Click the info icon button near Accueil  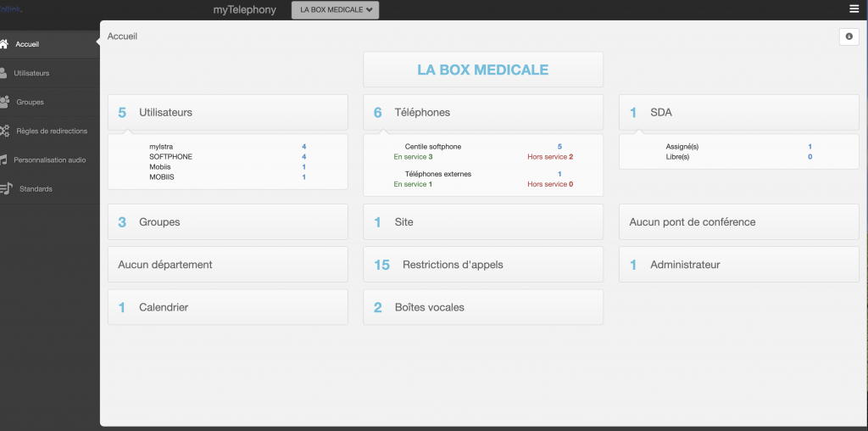(849, 36)
